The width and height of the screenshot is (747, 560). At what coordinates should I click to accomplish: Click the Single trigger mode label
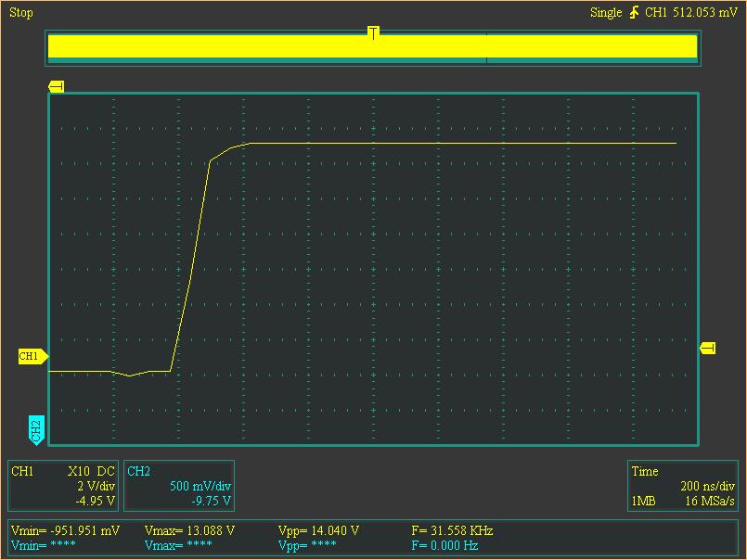coord(607,13)
